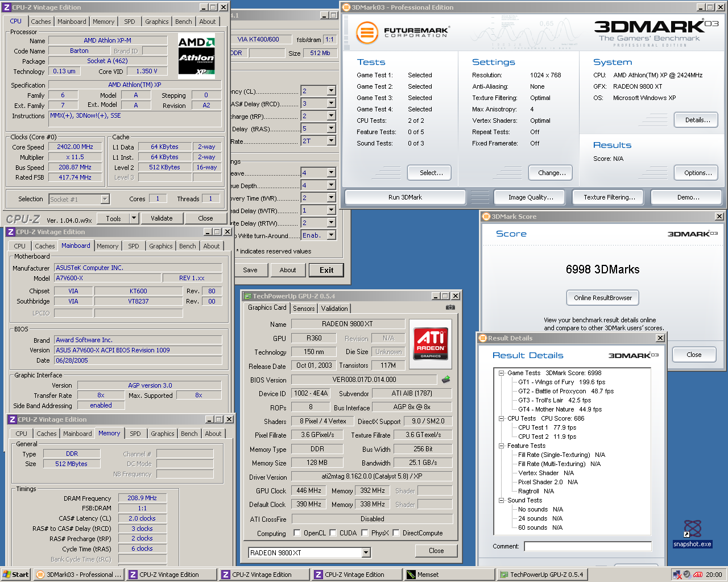
Task: Open the RADEON 9800 XT GPU selector dropdown
Action: click(x=366, y=552)
